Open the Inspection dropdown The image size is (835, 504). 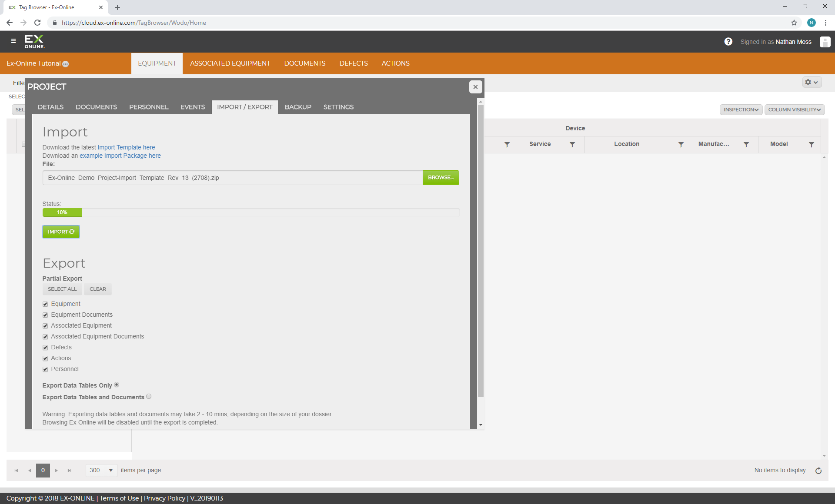point(741,109)
